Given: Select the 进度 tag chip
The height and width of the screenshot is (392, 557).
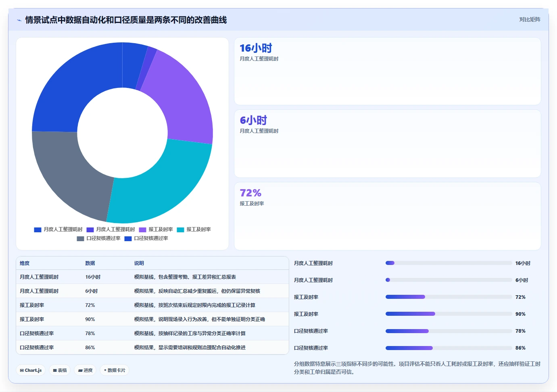Looking at the screenshot, I should [x=85, y=370].
